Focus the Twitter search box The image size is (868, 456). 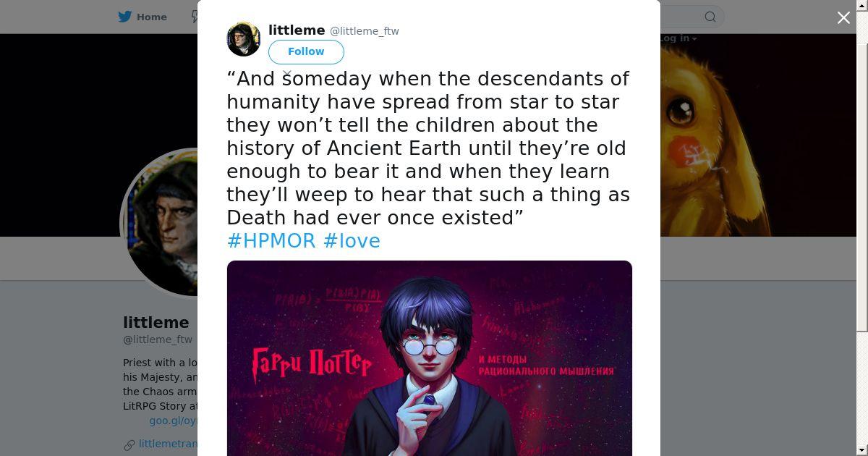[x=691, y=17]
